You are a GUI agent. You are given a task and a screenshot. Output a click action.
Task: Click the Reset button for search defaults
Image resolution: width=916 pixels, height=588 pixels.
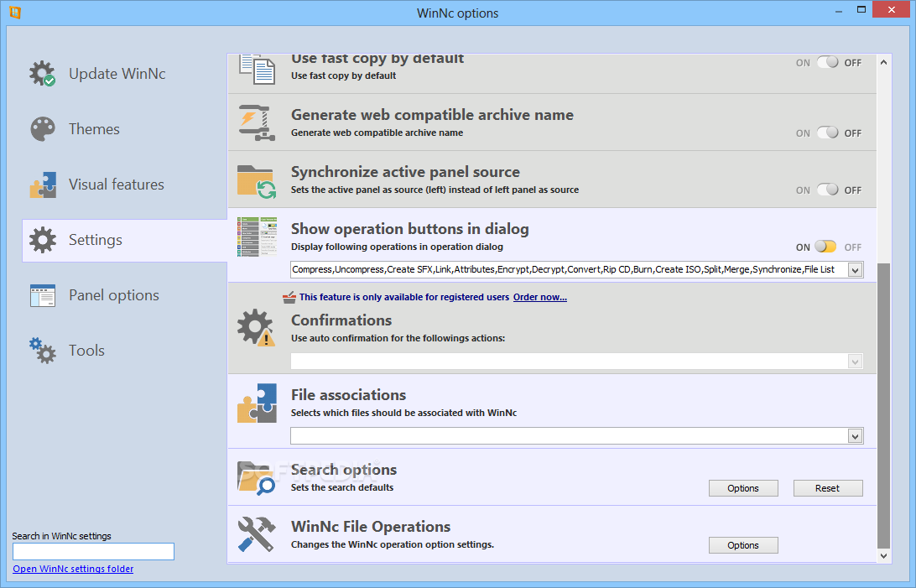tap(828, 488)
